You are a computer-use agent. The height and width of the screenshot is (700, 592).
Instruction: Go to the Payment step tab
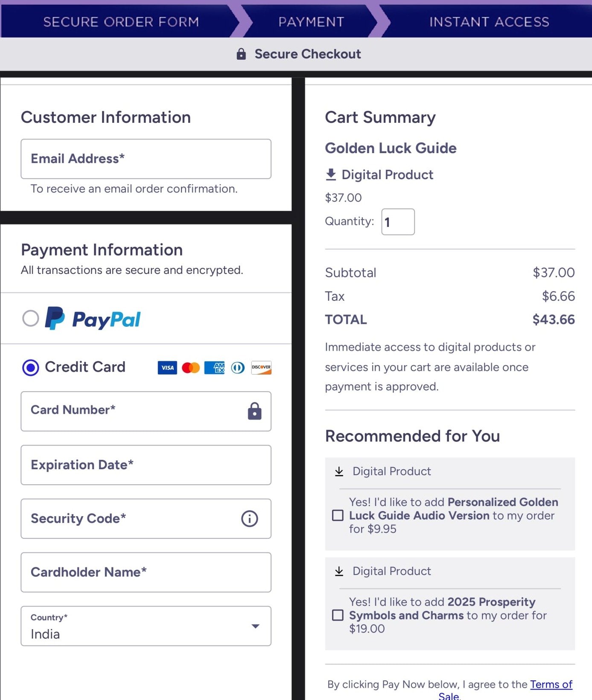coord(311,22)
